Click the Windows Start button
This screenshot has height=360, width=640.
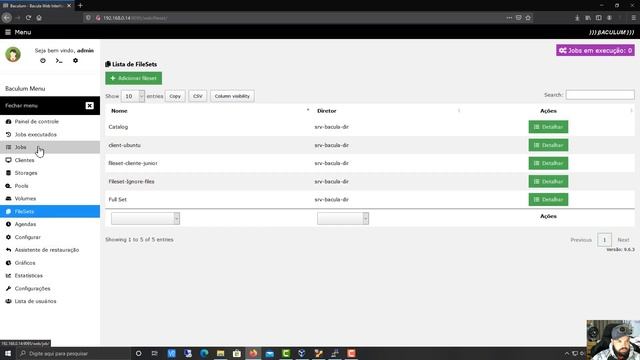pos(8,353)
